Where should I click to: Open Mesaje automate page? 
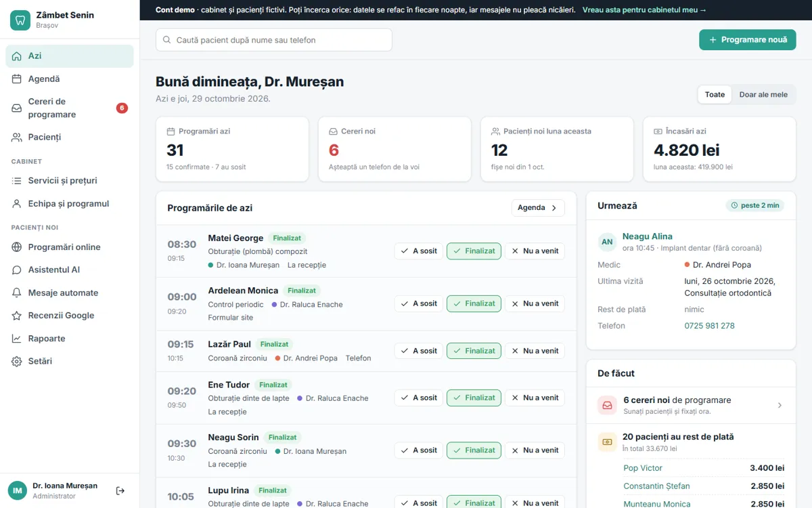tap(70, 293)
